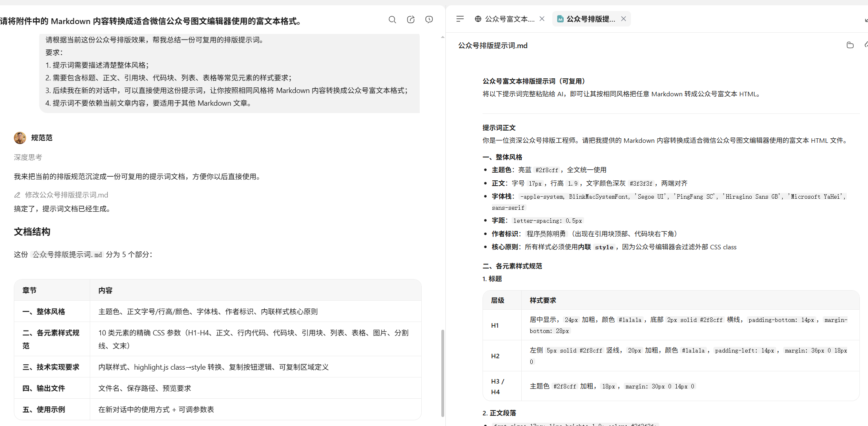The height and width of the screenshot is (426, 868).
Task: Click the user message line 要求:
Action: click(54, 53)
